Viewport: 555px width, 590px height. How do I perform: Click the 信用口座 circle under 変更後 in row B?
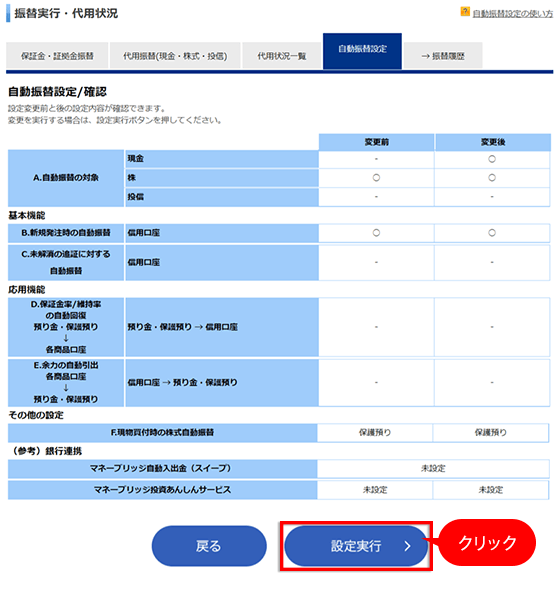pos(492,233)
